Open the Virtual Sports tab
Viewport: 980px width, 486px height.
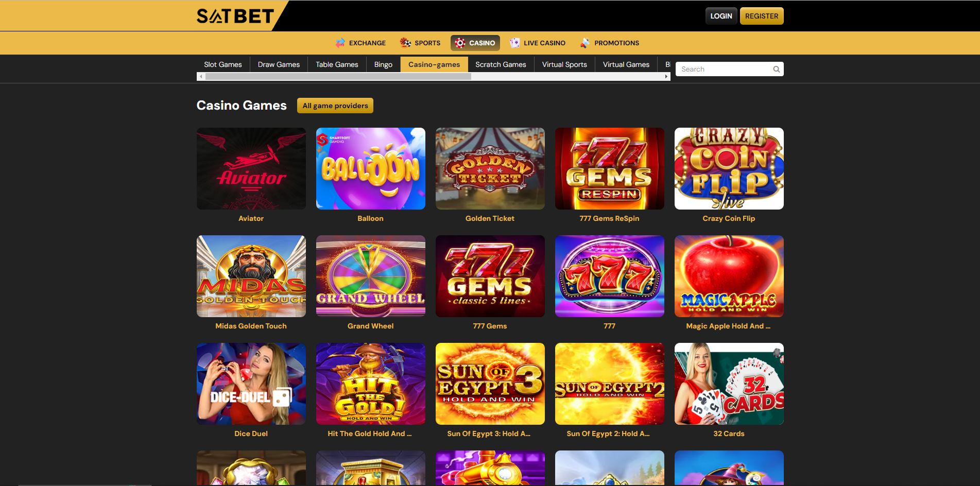pos(564,64)
